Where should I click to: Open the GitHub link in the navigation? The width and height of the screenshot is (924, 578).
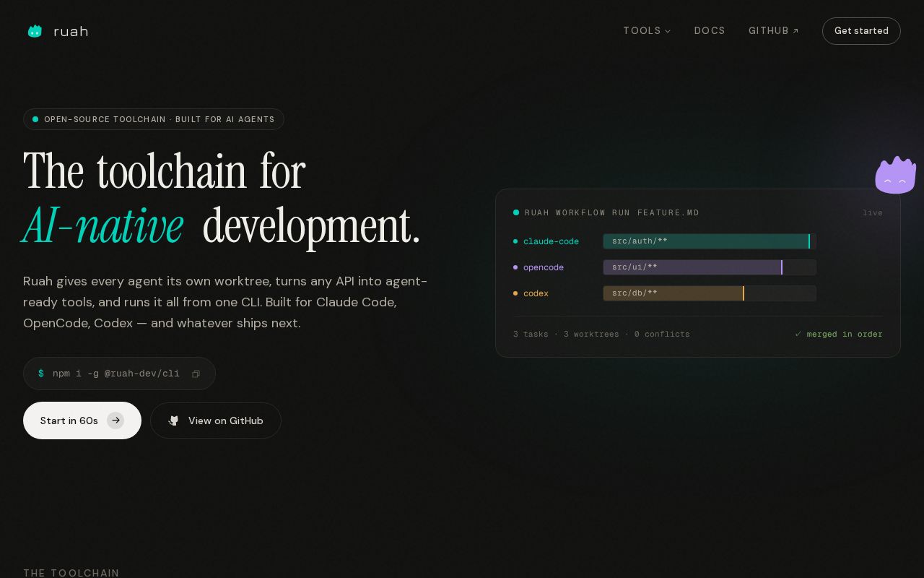click(x=774, y=31)
